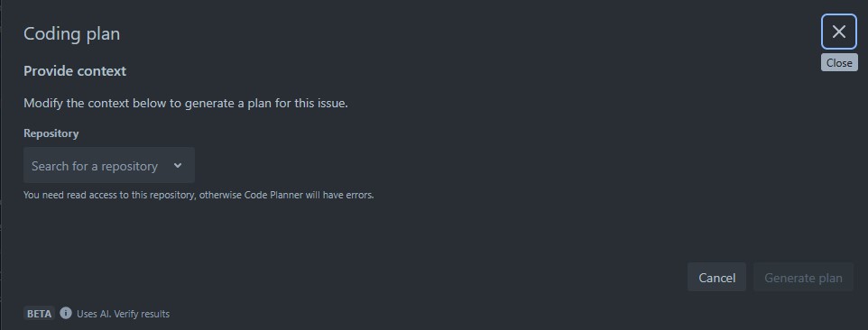The height and width of the screenshot is (330, 868).
Task: Select the Coding plan dialog title
Action: [x=72, y=33]
